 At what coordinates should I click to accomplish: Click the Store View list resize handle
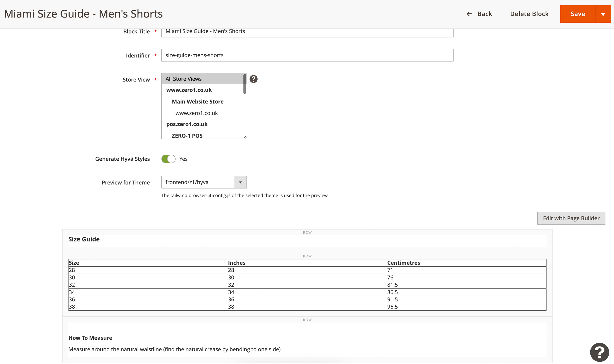tap(245, 137)
